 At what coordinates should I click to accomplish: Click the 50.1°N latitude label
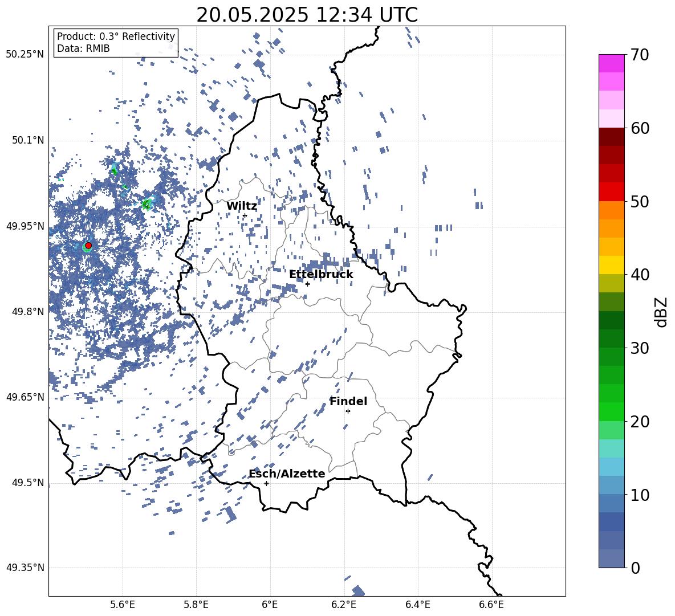tap(28, 141)
